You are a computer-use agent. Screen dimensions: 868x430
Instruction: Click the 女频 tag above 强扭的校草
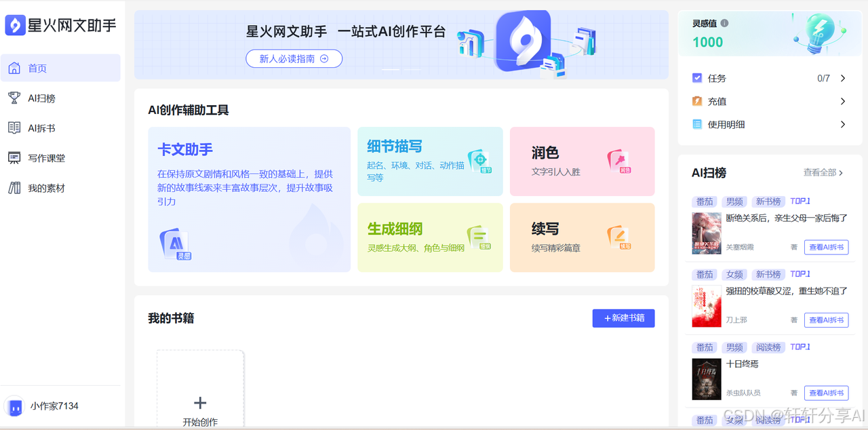pos(735,274)
